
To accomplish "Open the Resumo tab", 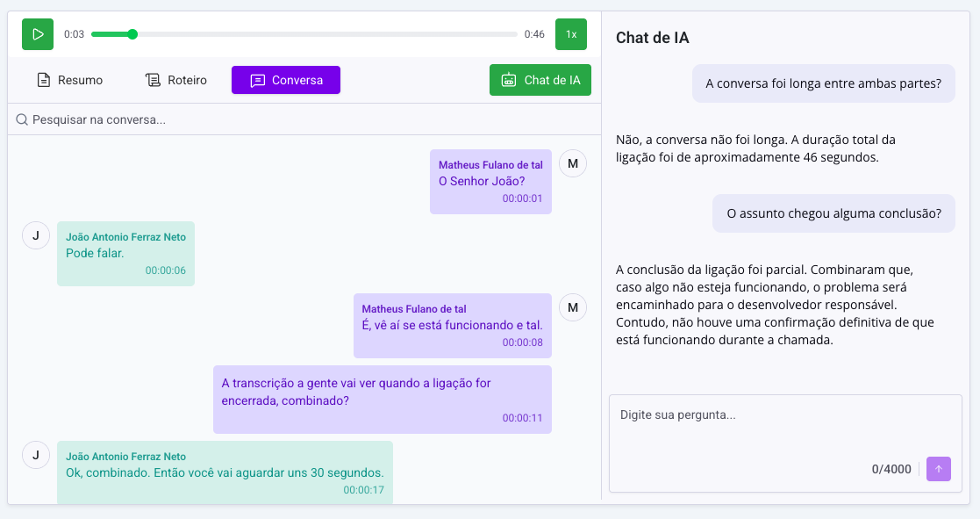I will [x=69, y=80].
